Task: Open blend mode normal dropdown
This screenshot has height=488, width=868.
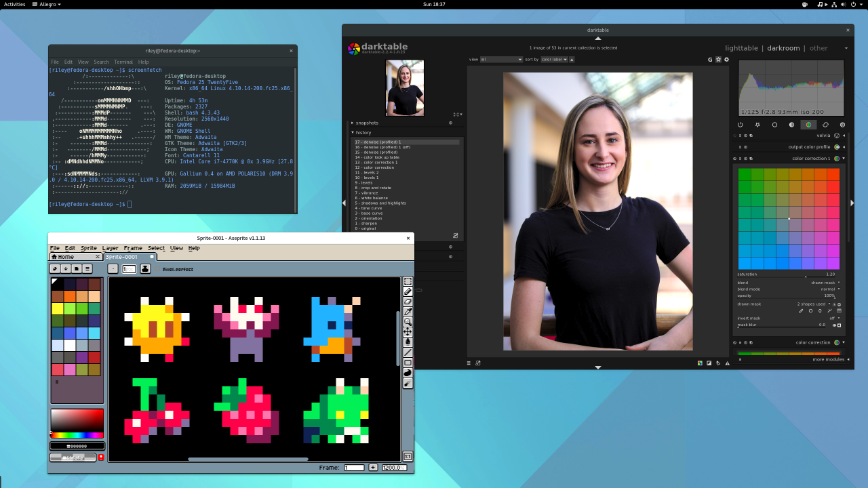Action: point(789,289)
